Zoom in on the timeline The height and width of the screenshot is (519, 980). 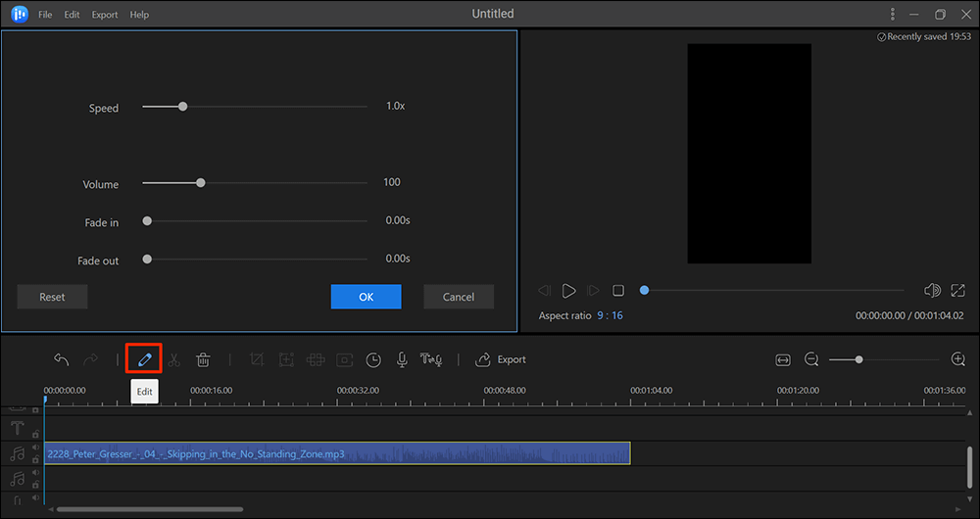pos(958,359)
